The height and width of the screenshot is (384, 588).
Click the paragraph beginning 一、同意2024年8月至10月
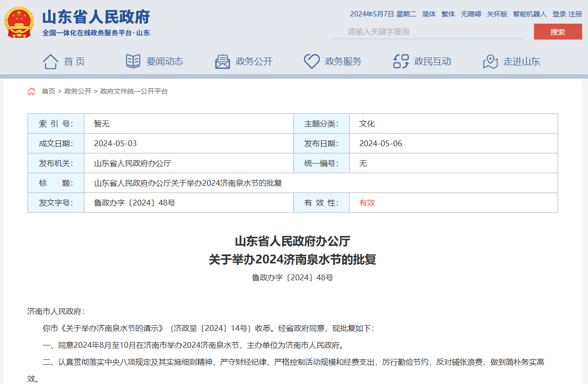[194, 345]
